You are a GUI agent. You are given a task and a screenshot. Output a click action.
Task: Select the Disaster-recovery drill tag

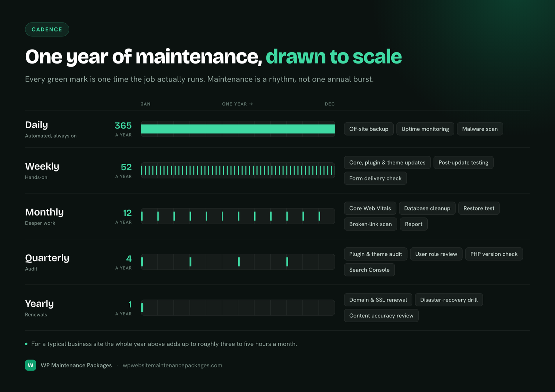tap(449, 300)
